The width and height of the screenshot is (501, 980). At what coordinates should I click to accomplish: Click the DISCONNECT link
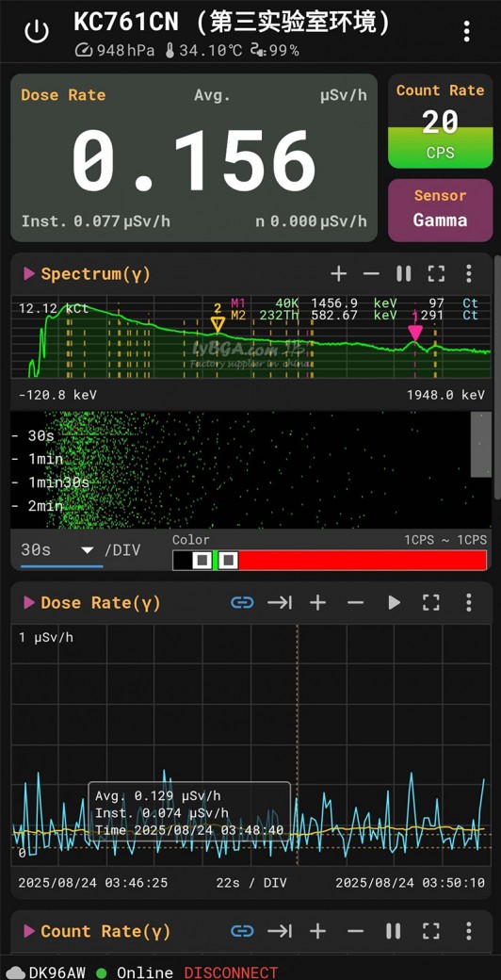(x=231, y=972)
